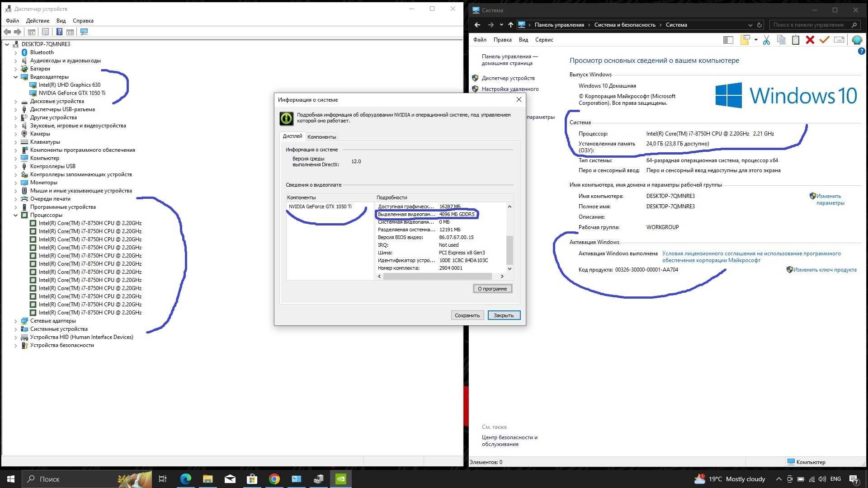868x488 pixels.
Task: Click show/hide action pane icon in Device Manager
Action: pyautogui.click(x=70, y=32)
